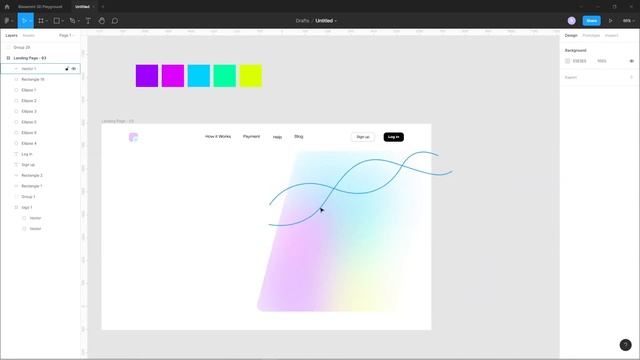Switch to the first file tab beside Untitled
Image resolution: width=640 pixels, height=360 pixels.
(x=40, y=7)
